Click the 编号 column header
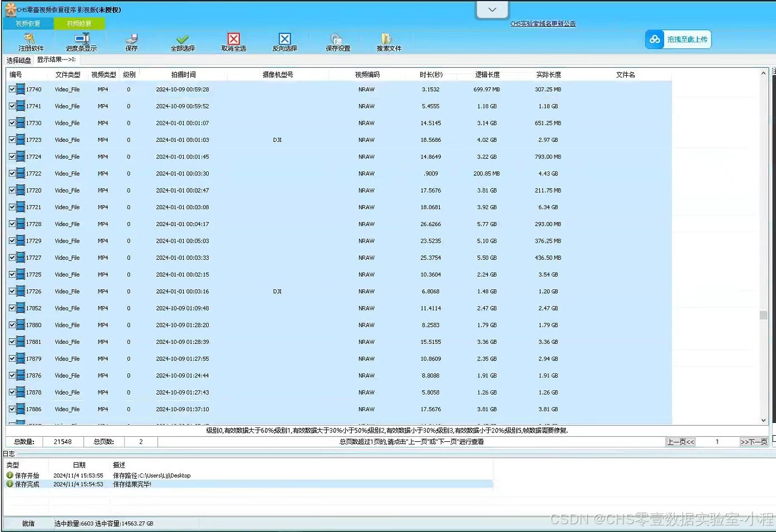Viewport: 776px width, 532px height. tap(16, 75)
